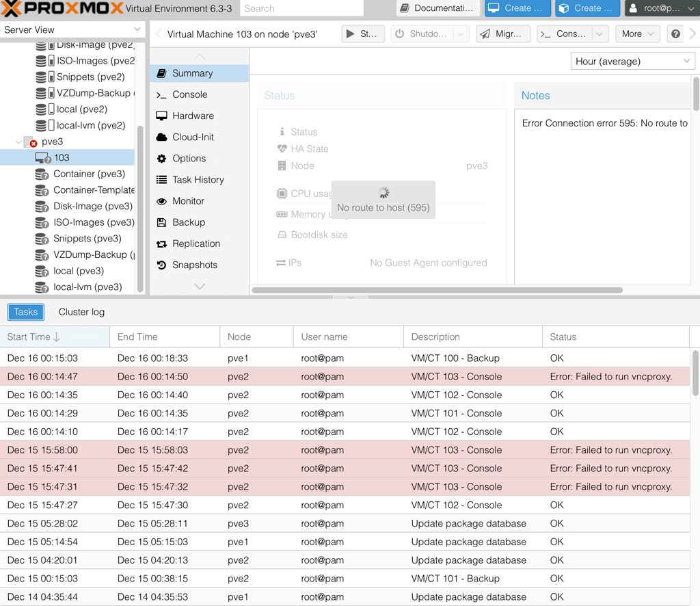Click the ISO-Images (pve2) storage icon

tap(45, 61)
